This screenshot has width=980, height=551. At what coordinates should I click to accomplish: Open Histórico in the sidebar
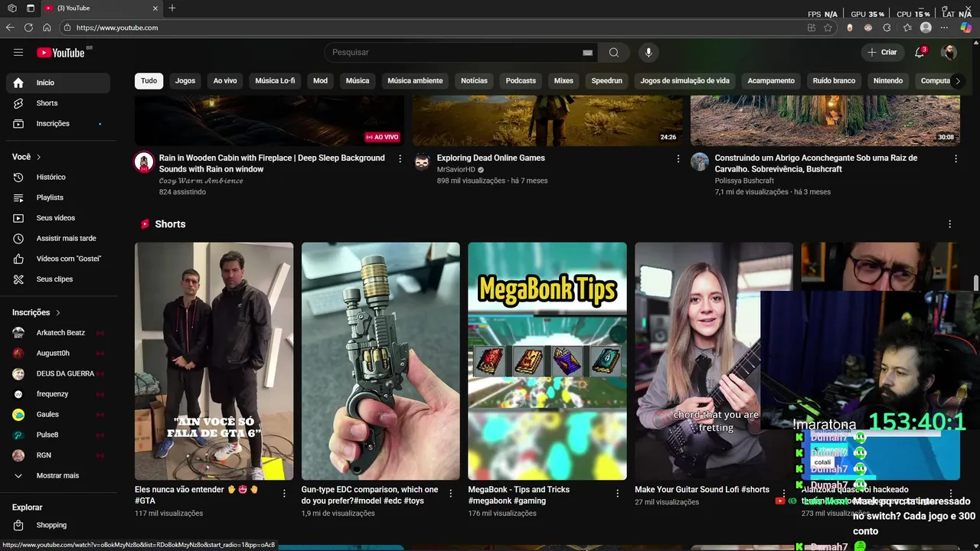[58, 177]
